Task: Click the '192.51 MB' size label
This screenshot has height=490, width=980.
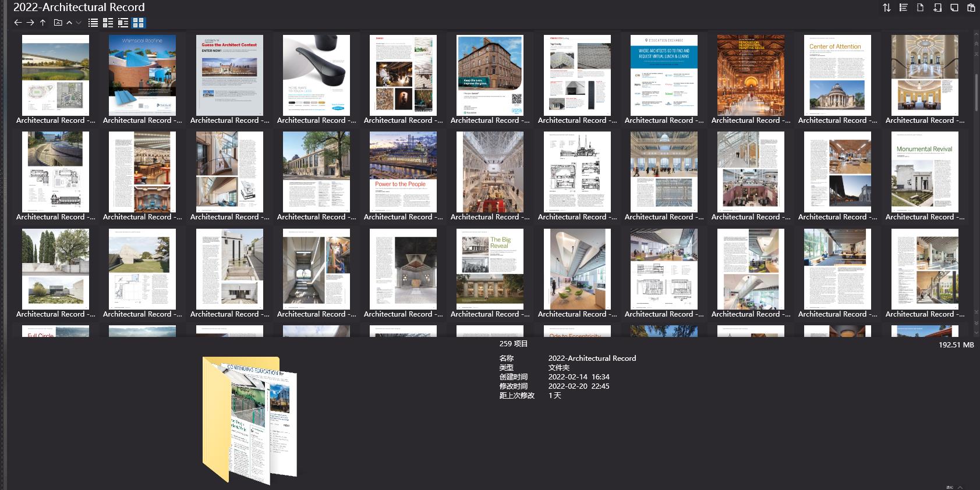Action: pyautogui.click(x=956, y=345)
